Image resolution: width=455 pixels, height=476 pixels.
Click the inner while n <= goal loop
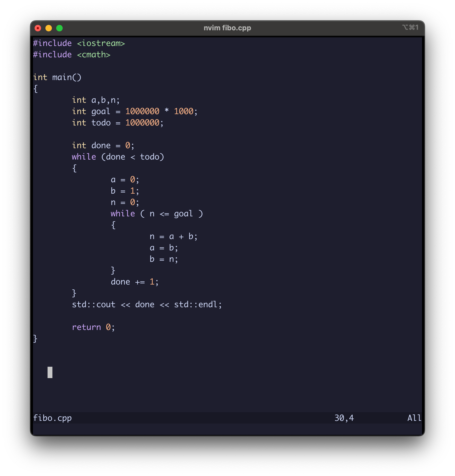click(157, 213)
